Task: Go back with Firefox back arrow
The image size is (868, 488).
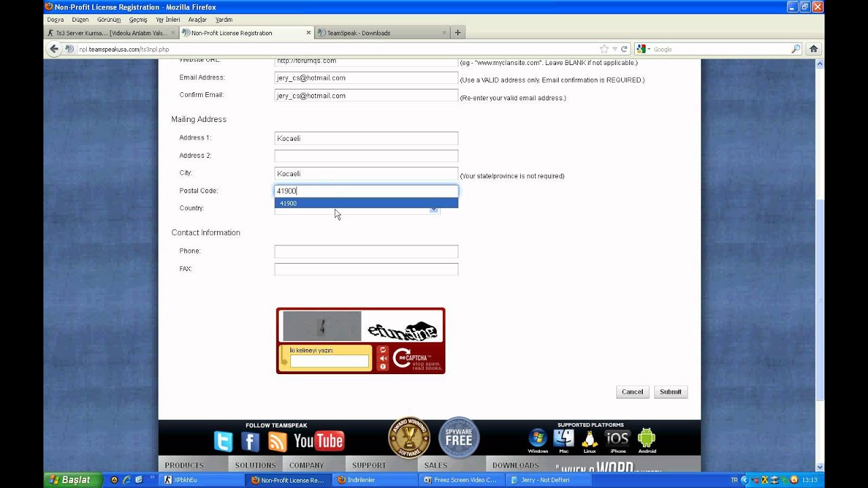Action: tap(54, 49)
